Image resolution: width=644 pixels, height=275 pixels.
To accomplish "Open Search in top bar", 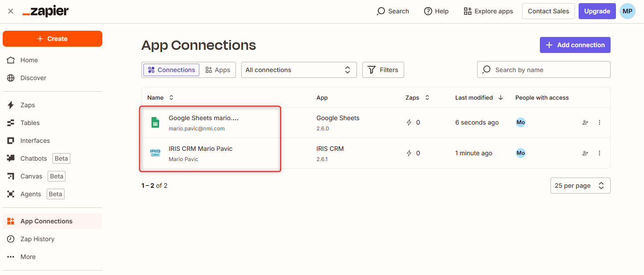I will 393,11.
